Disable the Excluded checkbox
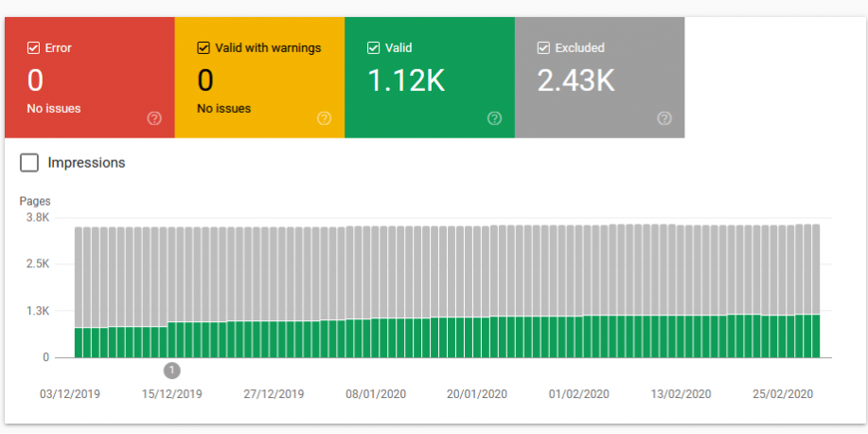868x434 pixels. pos(543,47)
